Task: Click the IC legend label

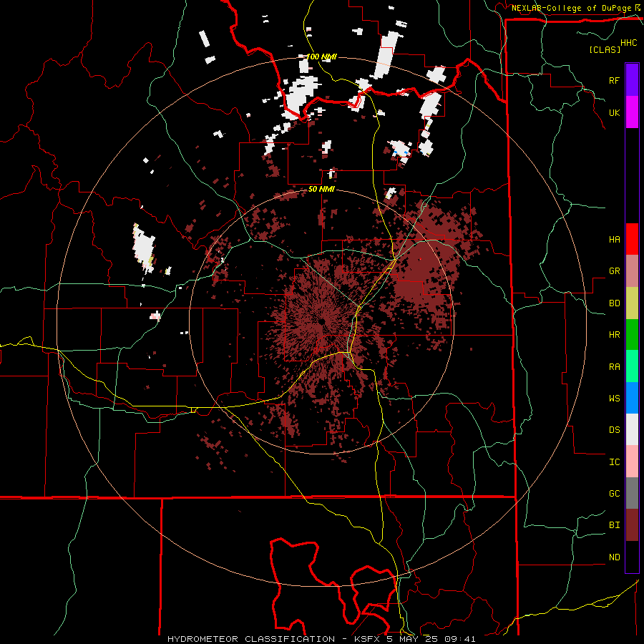Action: (614, 462)
